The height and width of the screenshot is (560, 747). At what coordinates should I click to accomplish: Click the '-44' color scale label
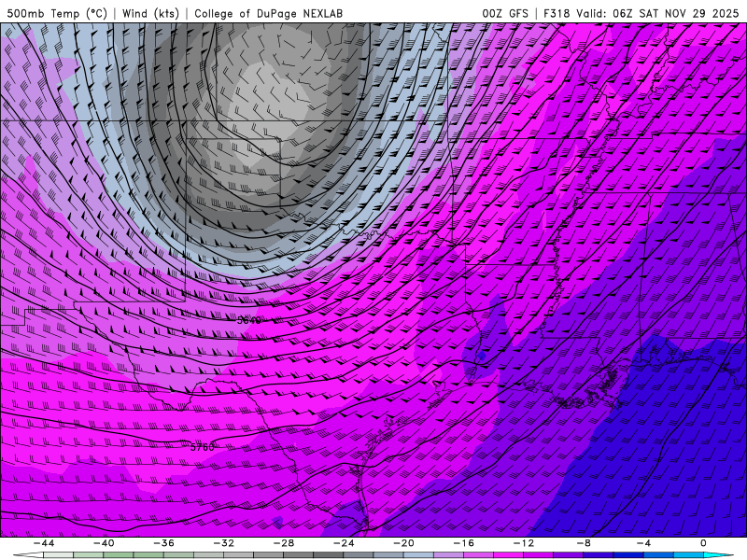tap(44, 543)
